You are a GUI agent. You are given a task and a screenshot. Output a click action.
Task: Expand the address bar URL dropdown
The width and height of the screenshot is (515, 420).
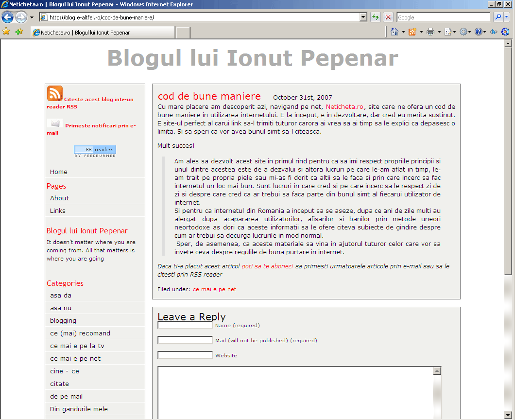click(363, 17)
